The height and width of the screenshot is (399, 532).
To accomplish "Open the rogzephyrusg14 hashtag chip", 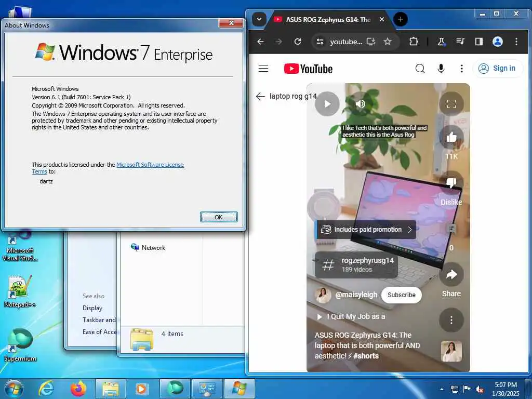I will coord(356,264).
